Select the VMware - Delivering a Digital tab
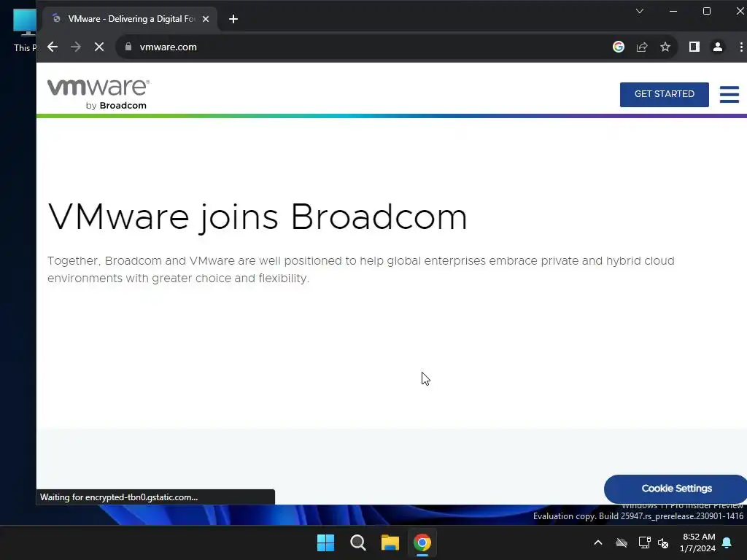The image size is (747, 560). 130,19
